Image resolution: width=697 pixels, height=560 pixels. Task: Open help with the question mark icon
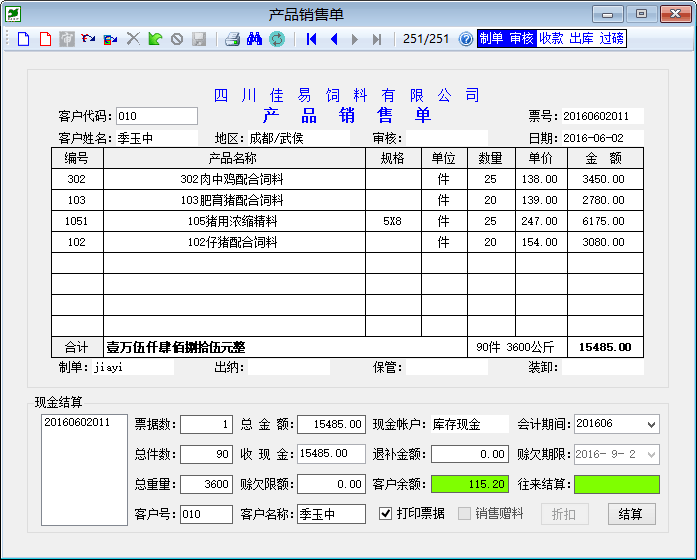point(466,39)
